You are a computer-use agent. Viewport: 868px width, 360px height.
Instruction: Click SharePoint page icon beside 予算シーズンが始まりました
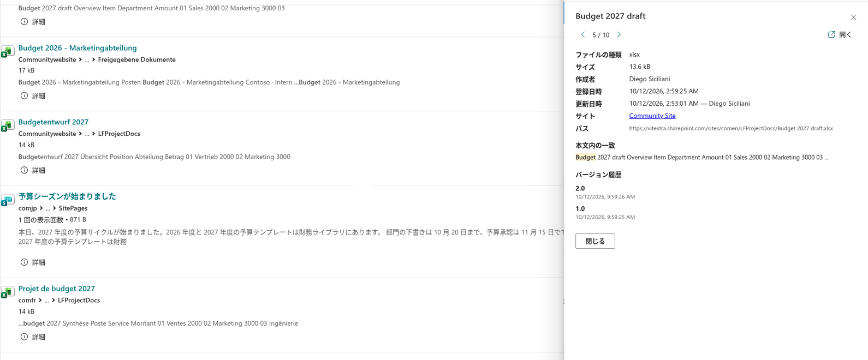coord(7,200)
